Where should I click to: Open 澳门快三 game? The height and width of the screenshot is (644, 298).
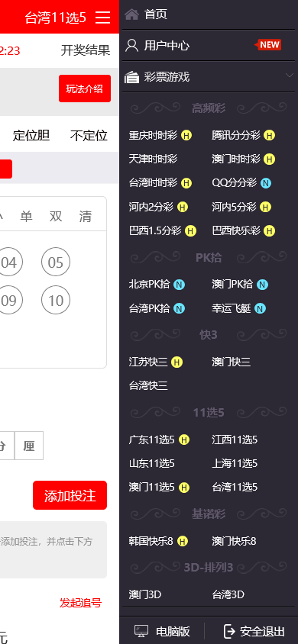(231, 362)
